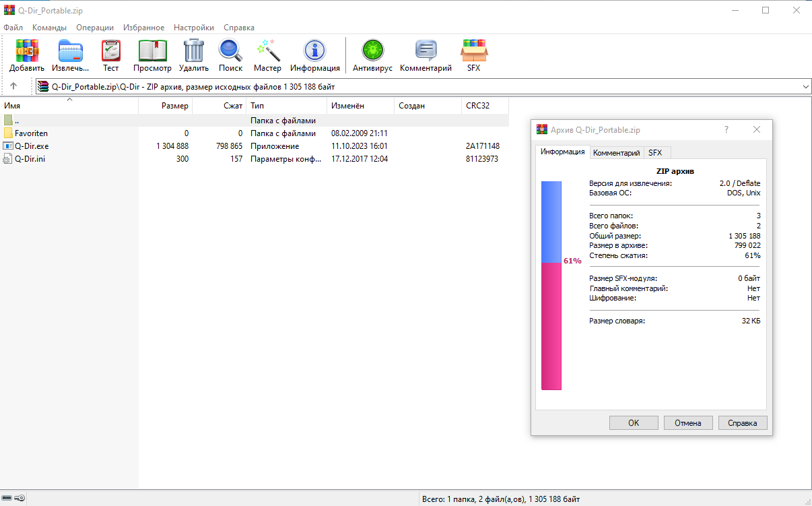
Task: Click the Q-Dir.ini file icon
Action: (8, 159)
